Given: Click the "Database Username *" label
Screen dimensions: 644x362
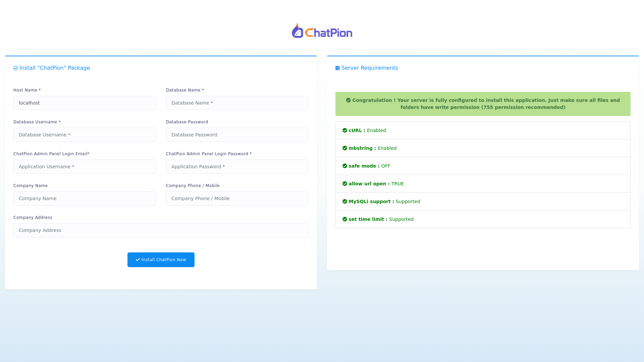Looking at the screenshot, I should (x=37, y=122).
